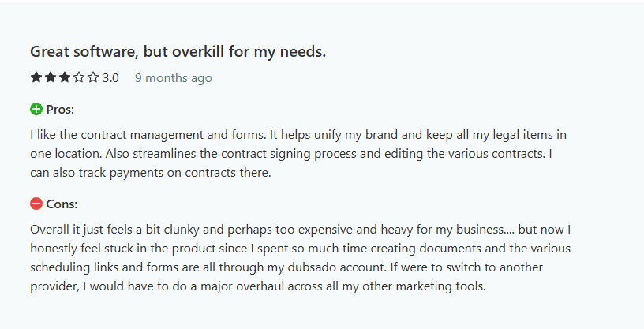This screenshot has height=329, width=644.
Task: Click the 'one location' text in pros
Action: tap(66, 154)
